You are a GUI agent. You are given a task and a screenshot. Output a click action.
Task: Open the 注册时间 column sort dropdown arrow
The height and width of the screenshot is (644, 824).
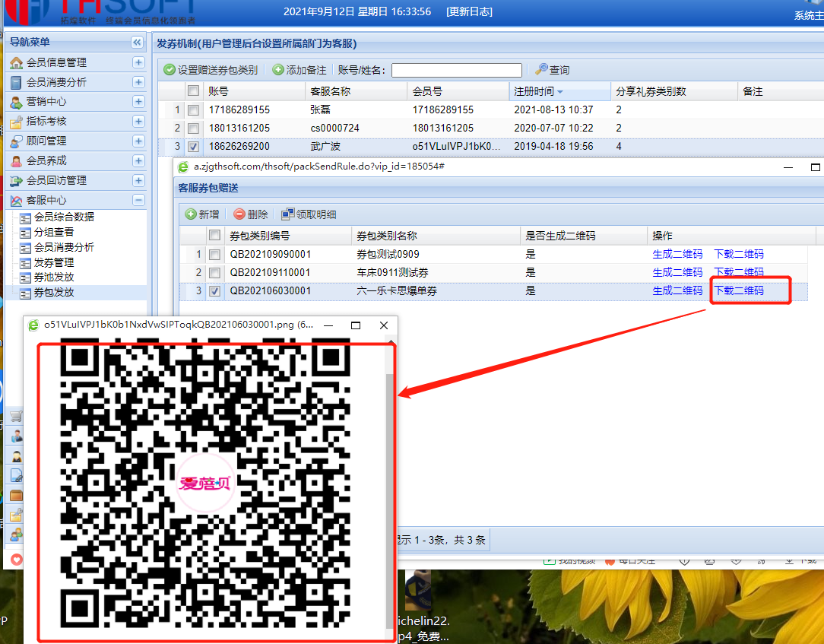tap(560, 92)
